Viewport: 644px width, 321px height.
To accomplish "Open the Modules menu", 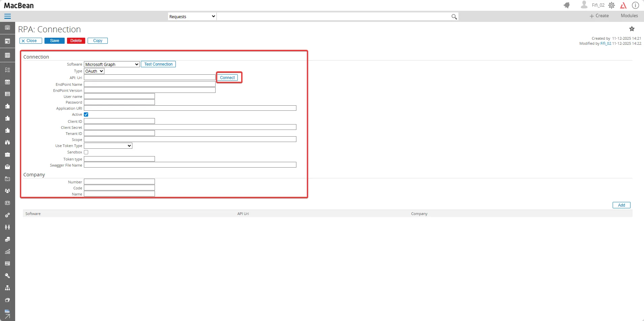I will pyautogui.click(x=629, y=16).
